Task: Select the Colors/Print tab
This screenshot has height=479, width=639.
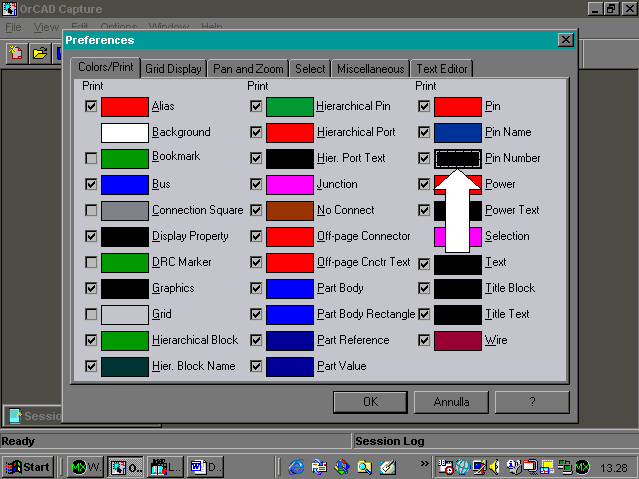Action: [106, 67]
